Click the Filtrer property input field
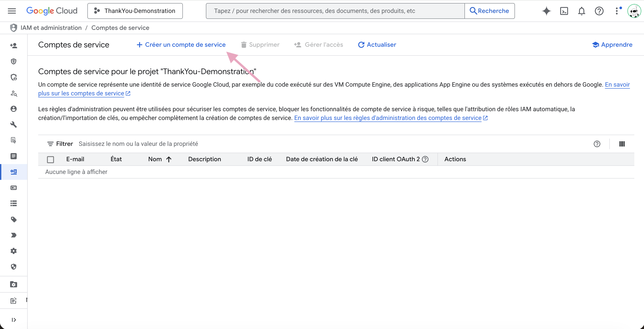The image size is (644, 329). point(138,144)
